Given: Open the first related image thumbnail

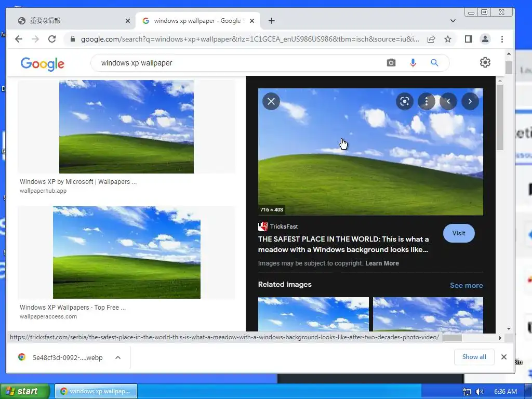Looking at the screenshot, I should pos(313,314).
